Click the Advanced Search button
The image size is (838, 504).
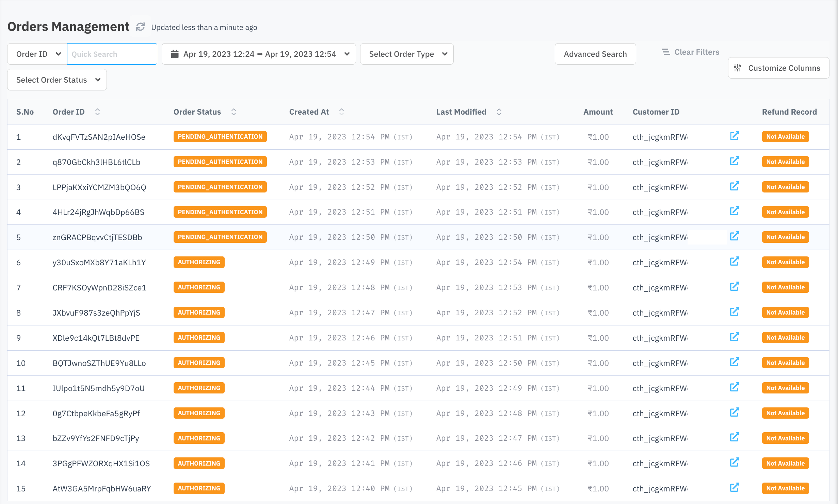point(595,54)
